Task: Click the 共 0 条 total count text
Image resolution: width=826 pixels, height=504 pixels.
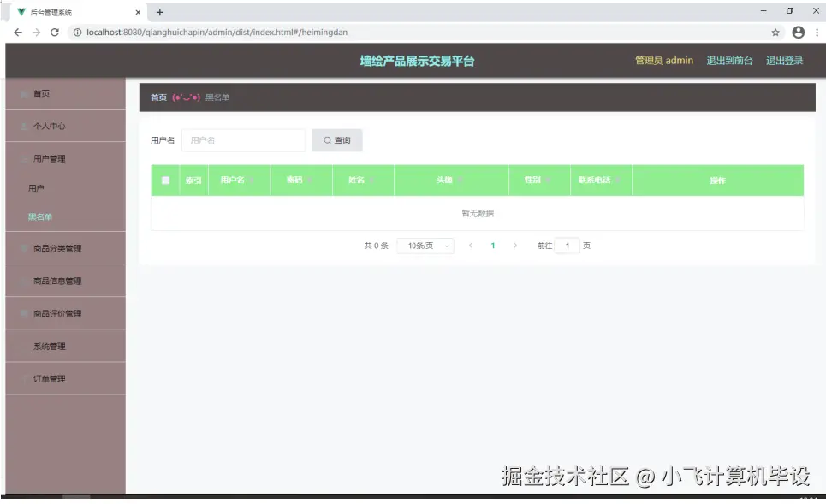Action: point(376,246)
